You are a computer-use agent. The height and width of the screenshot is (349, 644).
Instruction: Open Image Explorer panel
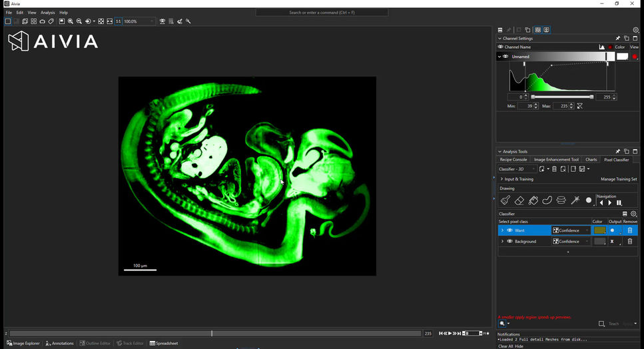23,344
